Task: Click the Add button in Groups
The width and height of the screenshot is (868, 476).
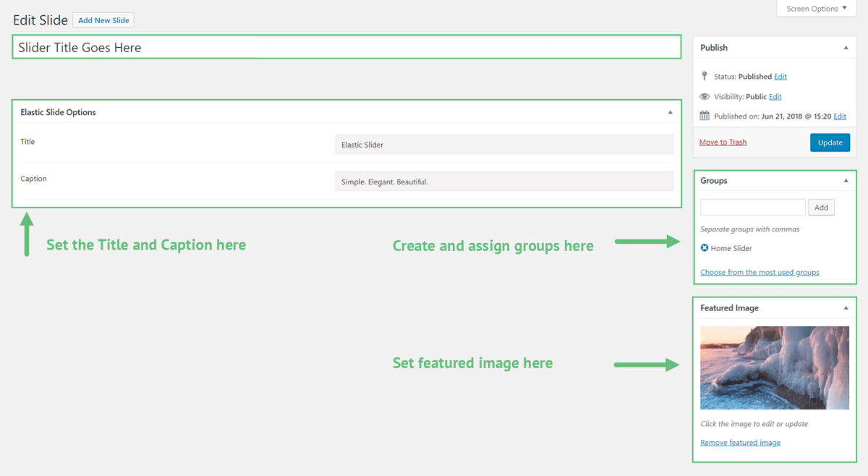Action: [x=821, y=207]
